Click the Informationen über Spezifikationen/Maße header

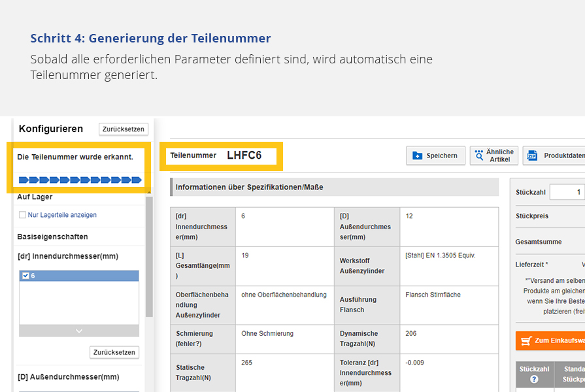point(249,187)
